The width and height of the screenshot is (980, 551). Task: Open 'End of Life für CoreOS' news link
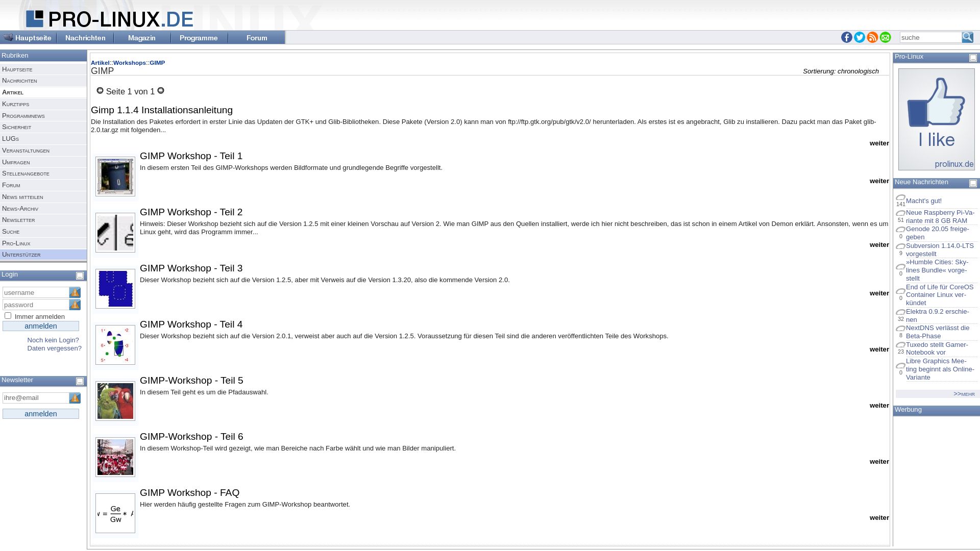[940, 295]
